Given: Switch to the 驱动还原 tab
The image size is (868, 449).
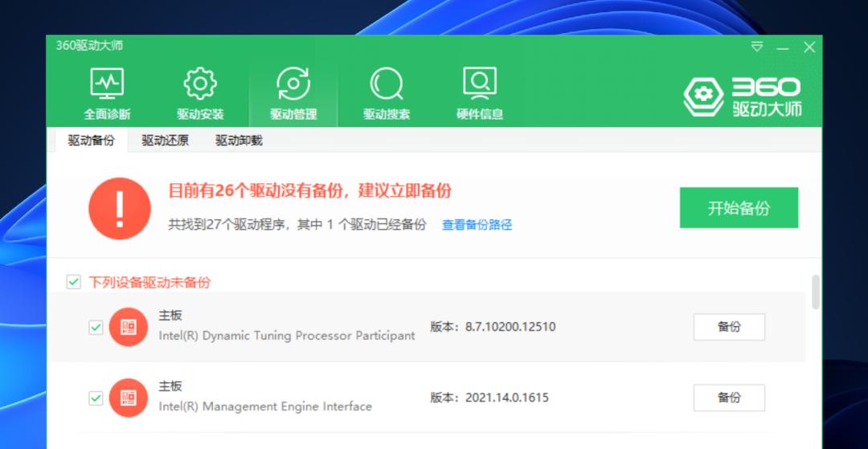Looking at the screenshot, I should 165,141.
